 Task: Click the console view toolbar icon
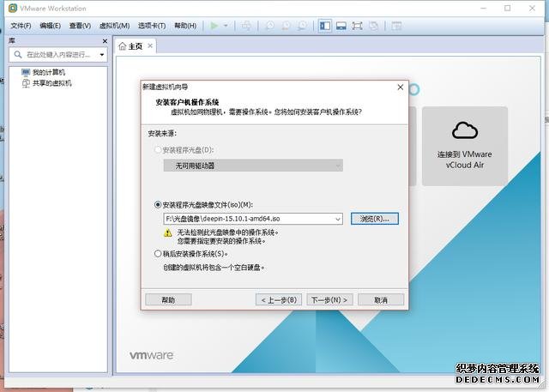click(396, 26)
